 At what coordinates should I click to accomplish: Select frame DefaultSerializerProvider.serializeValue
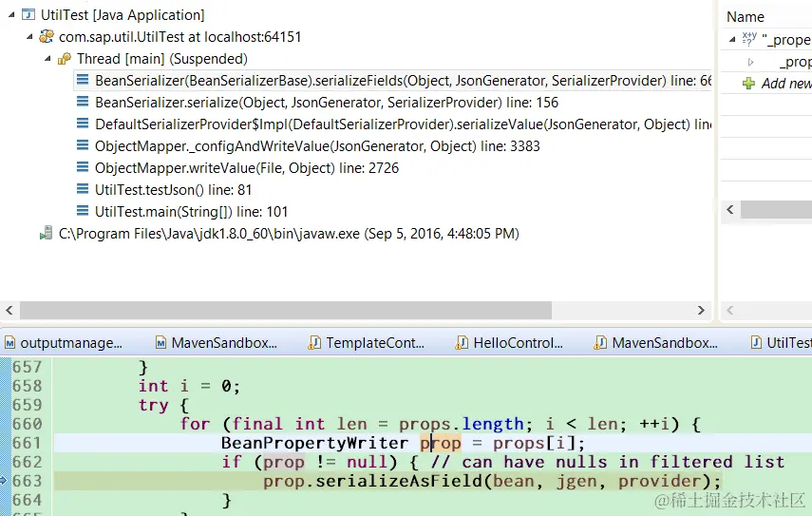[x=403, y=124]
